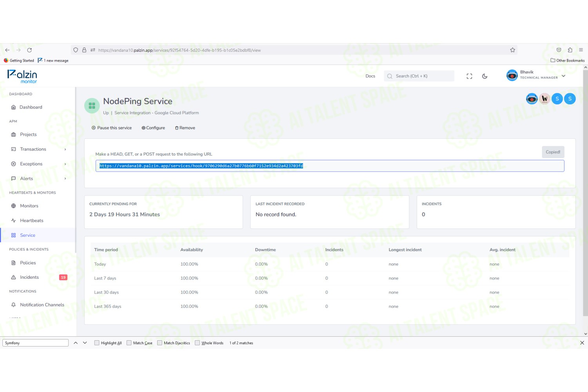Open Notification Channels in the sidebar
Screen dimensions: 588x392
tap(42, 305)
